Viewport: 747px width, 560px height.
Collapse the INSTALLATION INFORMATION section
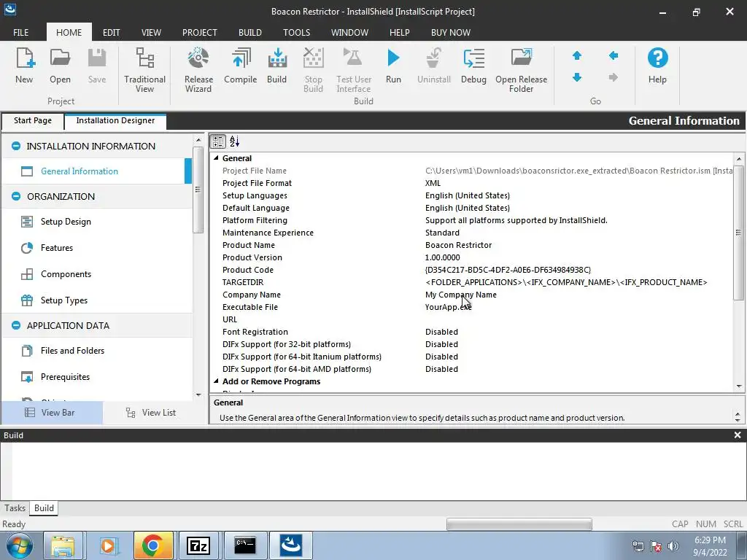pyautogui.click(x=16, y=146)
